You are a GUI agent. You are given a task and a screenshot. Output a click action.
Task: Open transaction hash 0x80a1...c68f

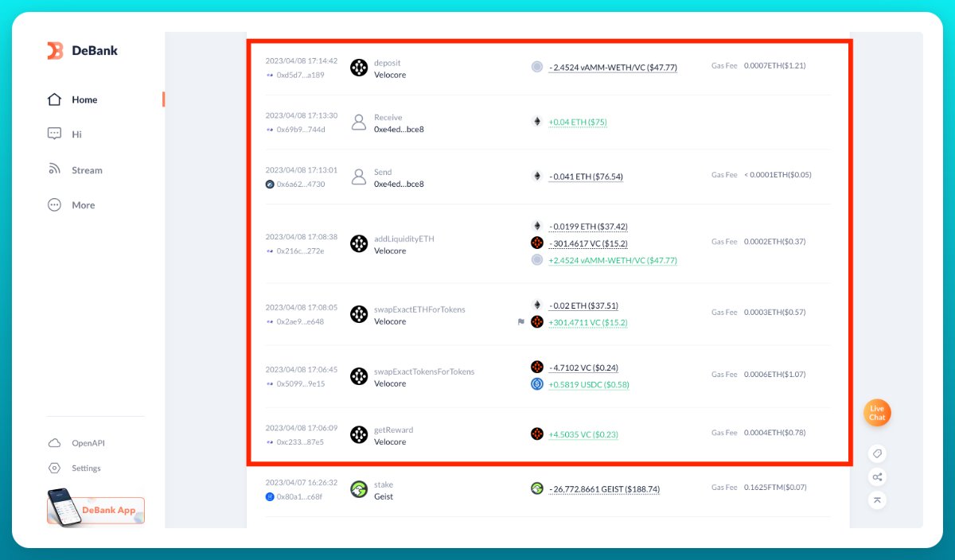[x=300, y=496]
